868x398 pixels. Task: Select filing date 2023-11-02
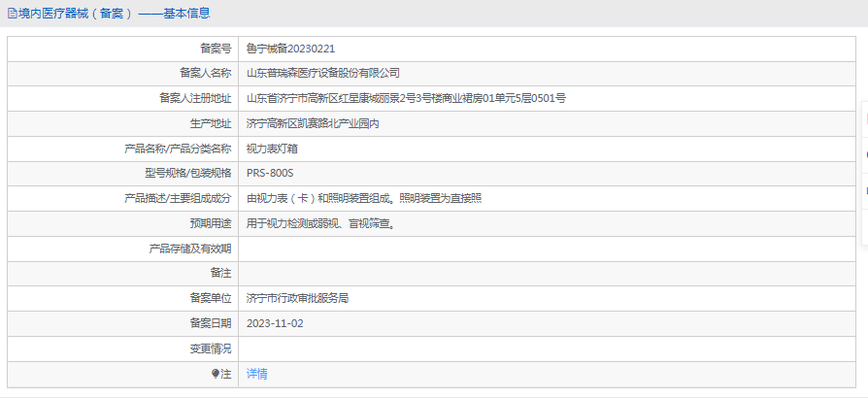point(275,323)
